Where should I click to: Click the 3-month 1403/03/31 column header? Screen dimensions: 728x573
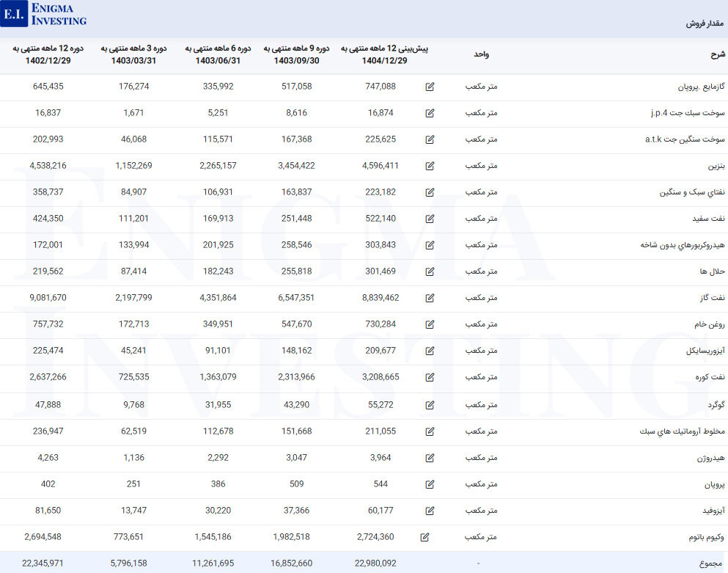point(133,54)
